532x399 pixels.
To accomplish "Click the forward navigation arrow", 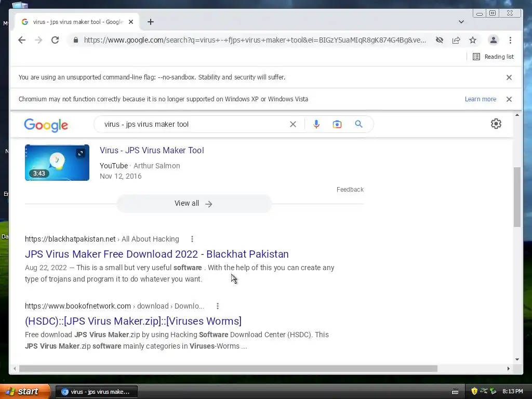I will click(38, 40).
